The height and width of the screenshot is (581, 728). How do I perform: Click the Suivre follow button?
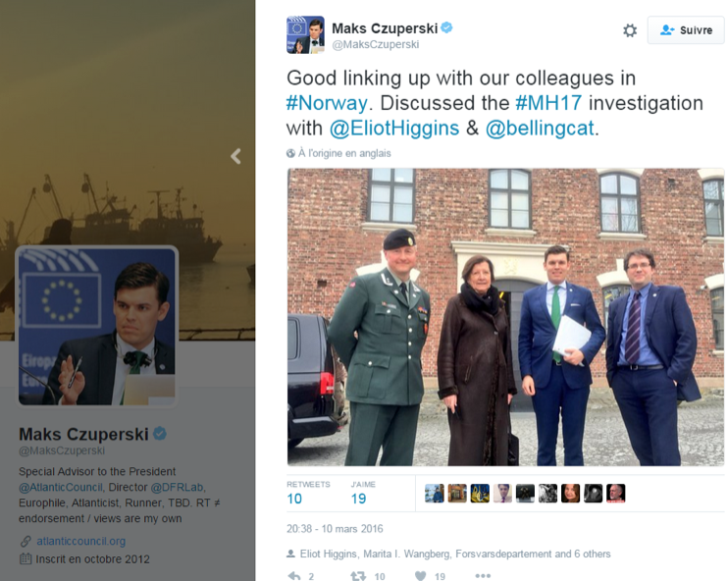686,30
